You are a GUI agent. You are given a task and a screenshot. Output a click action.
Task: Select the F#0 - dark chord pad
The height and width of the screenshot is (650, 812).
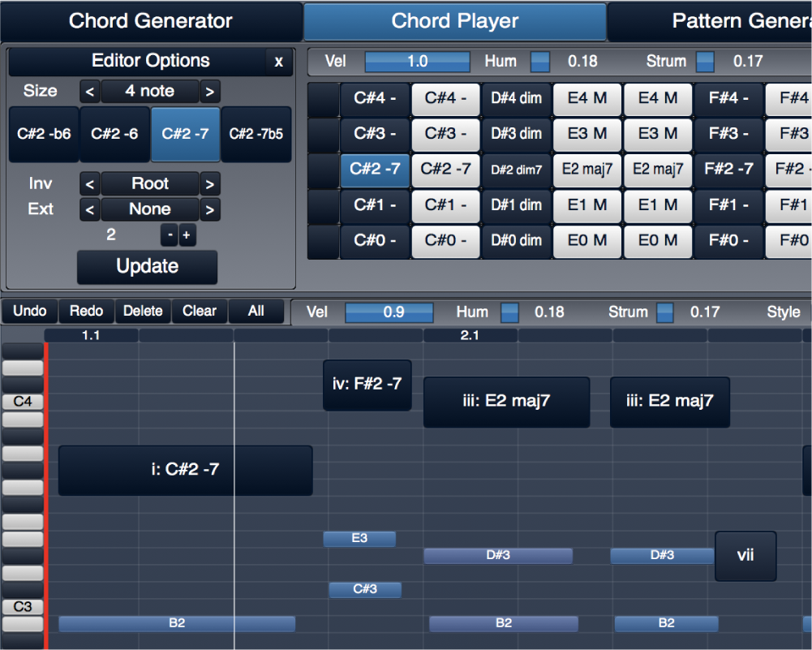728,241
